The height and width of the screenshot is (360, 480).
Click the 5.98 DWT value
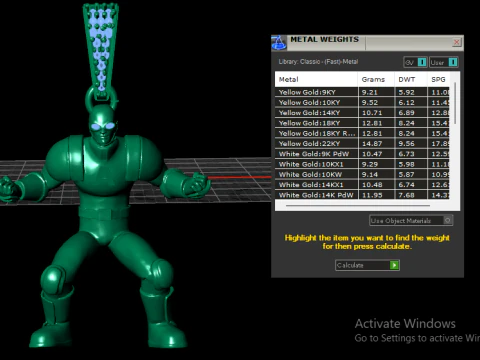(x=406, y=164)
